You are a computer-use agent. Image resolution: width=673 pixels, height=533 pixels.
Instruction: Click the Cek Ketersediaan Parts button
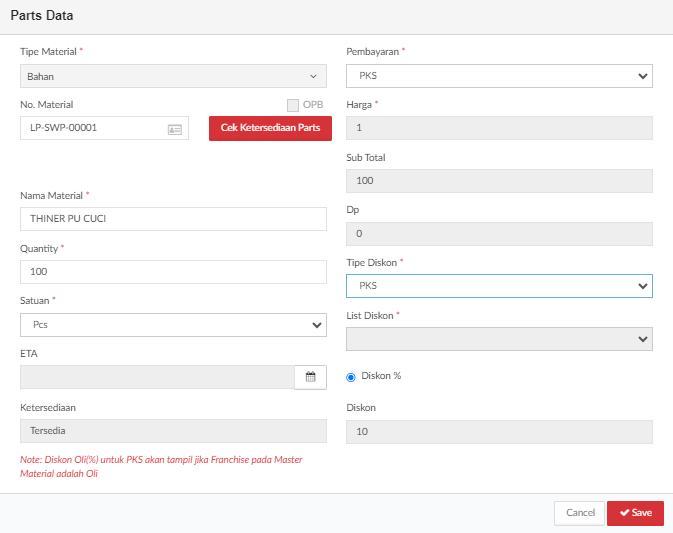pos(270,128)
